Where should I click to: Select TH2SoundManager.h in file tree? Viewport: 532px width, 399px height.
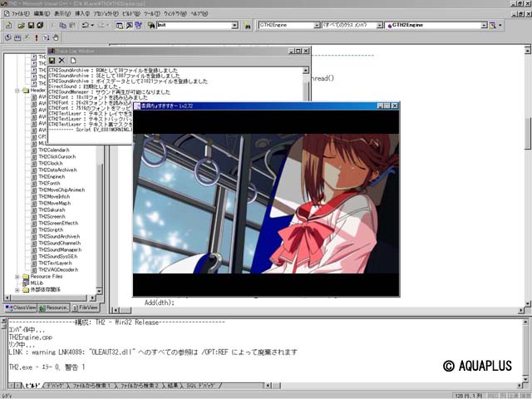[x=60, y=249]
